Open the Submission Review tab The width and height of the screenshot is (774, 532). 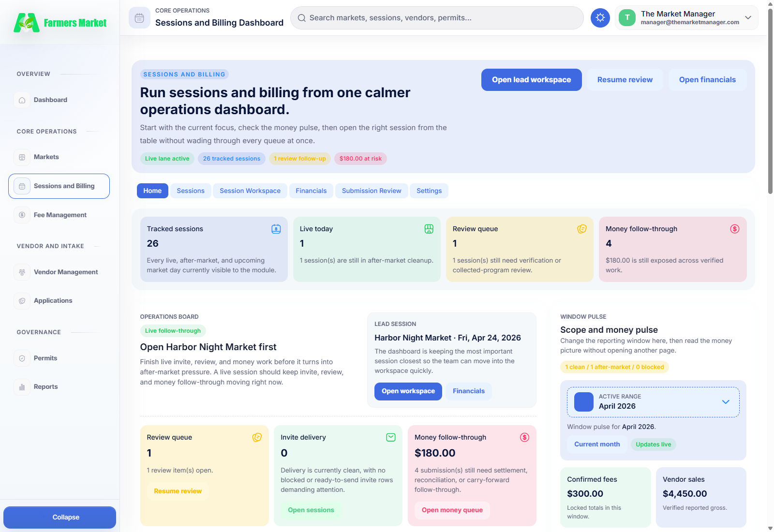371,191
